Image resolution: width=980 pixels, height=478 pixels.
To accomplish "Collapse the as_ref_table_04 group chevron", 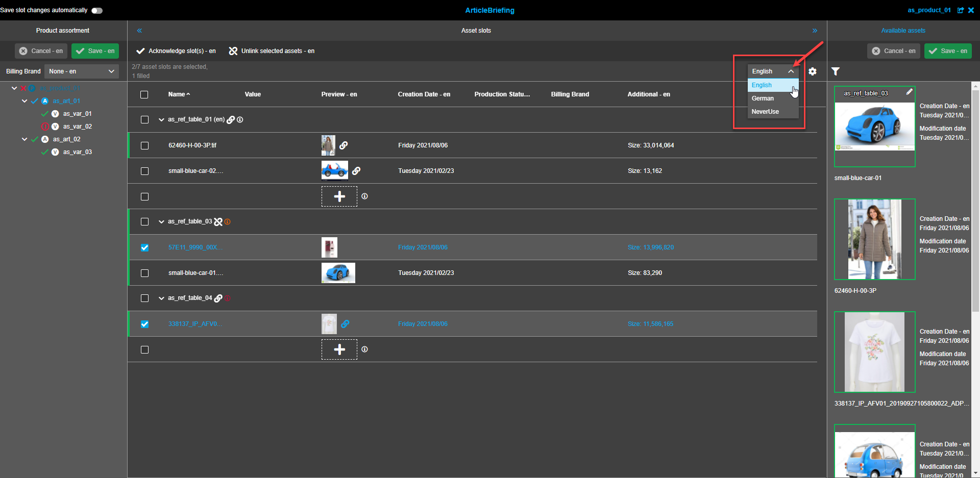I will (161, 298).
